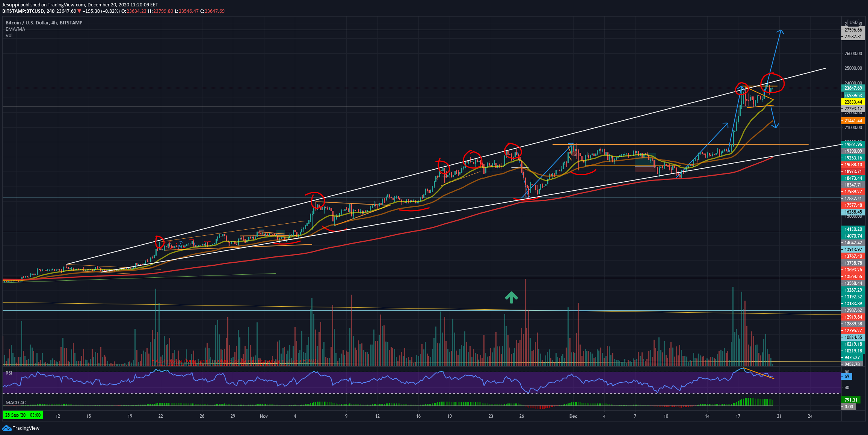Click the Dec label on the time axis

573,416
